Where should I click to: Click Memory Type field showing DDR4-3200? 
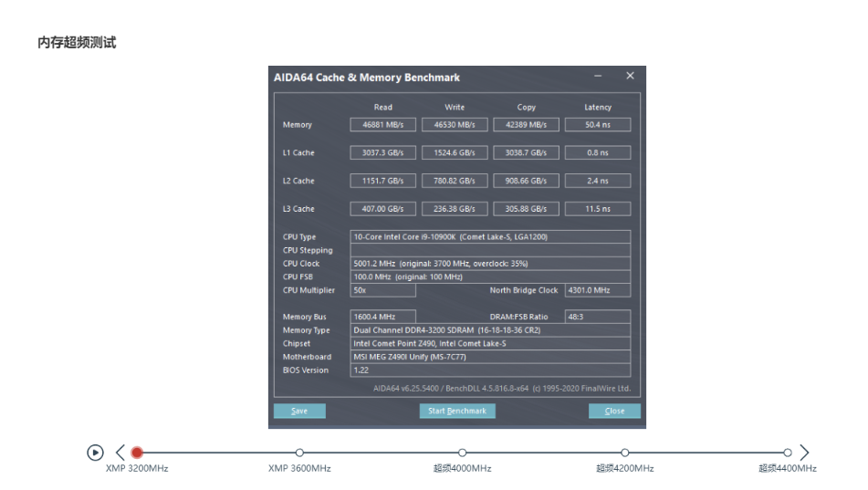pyautogui.click(x=490, y=330)
